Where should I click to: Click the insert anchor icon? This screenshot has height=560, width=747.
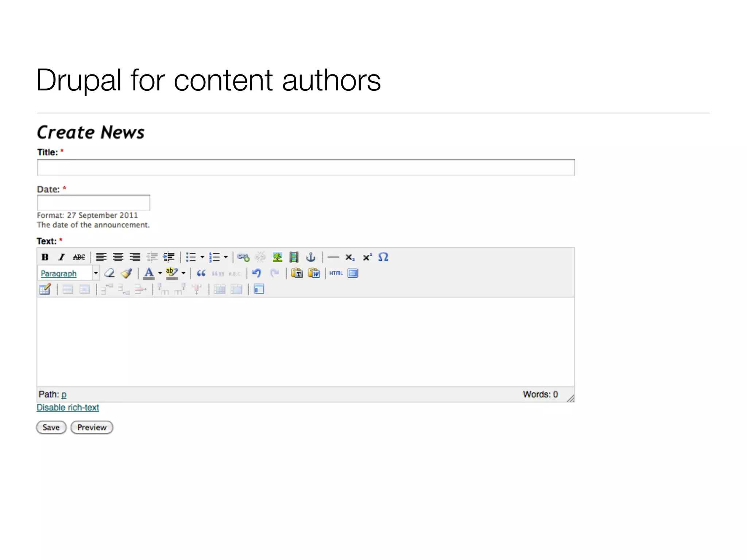pos(311,257)
